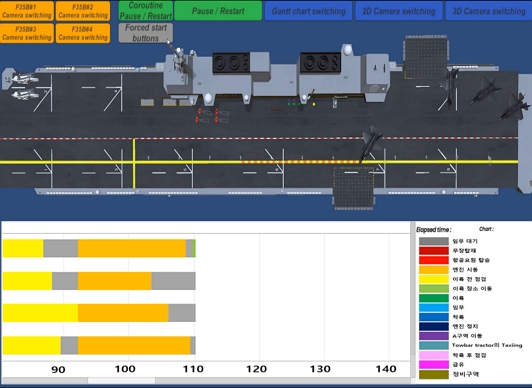Screen dimensions: 532x388
Task: Toggle Gantt chart switching
Action: pos(308,11)
